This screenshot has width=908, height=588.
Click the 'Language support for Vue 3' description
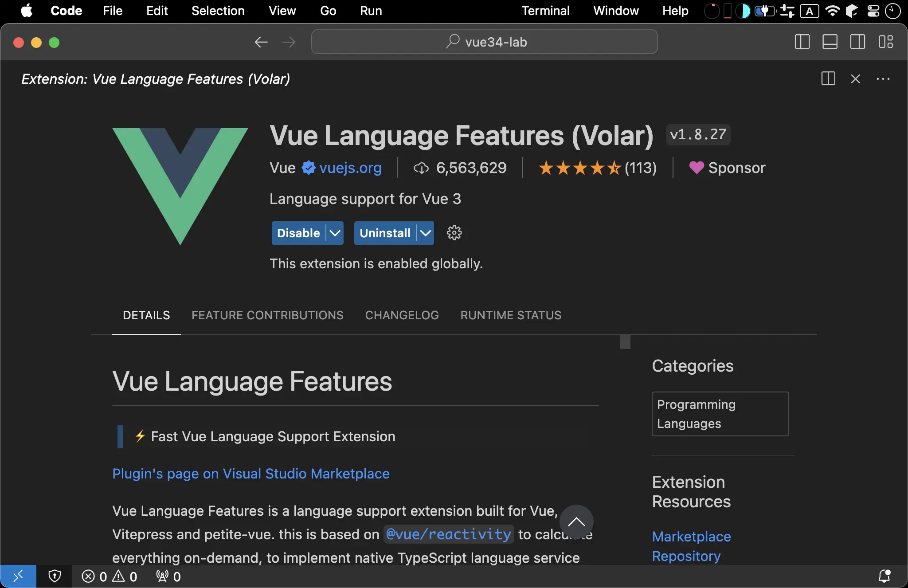pos(365,199)
